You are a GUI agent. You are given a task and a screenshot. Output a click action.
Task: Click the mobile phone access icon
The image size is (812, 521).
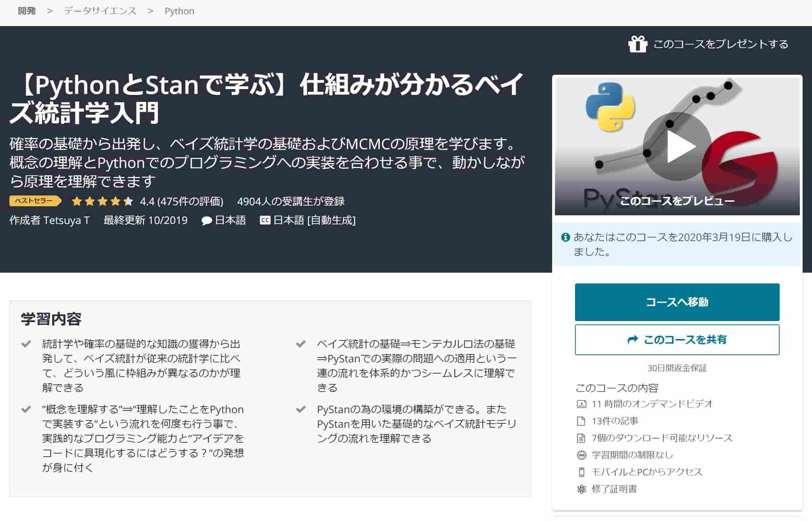point(581,472)
